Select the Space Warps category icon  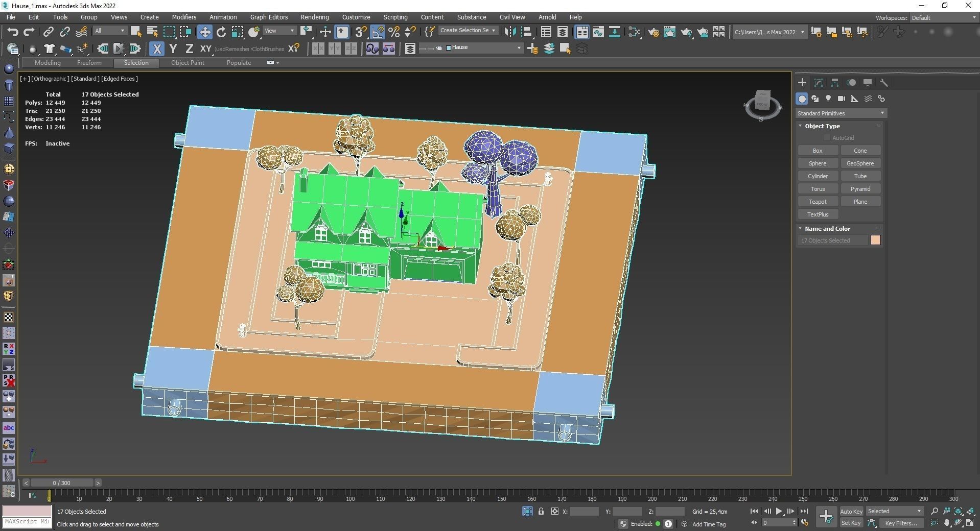[x=868, y=99]
